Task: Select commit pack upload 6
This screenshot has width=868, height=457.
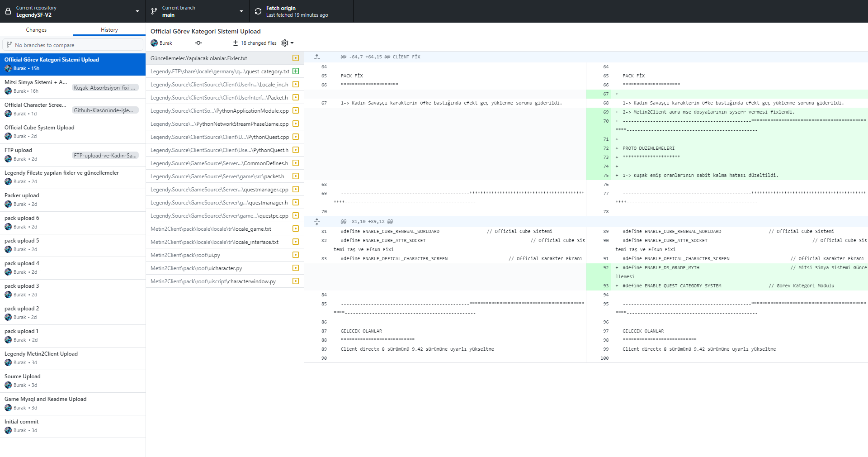Action: pos(73,223)
